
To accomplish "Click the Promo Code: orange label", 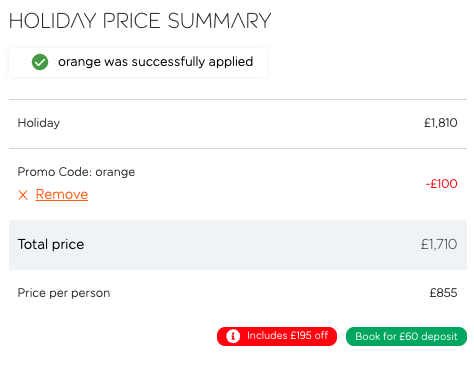I will 76,172.
